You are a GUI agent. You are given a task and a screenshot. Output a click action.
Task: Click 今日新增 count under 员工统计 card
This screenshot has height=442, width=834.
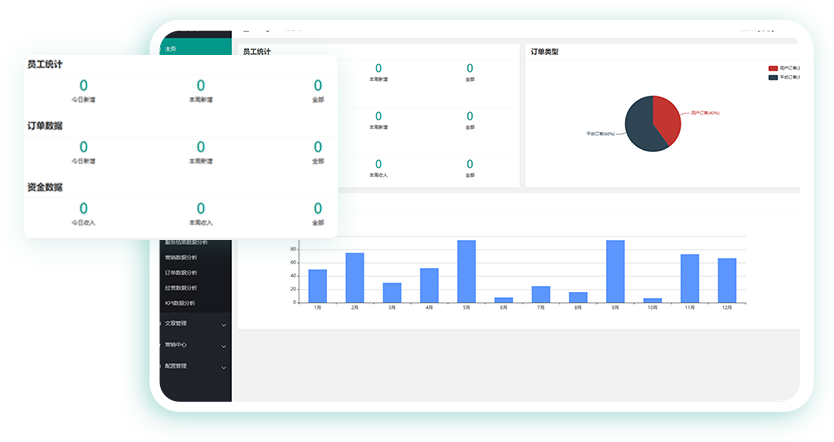click(83, 86)
